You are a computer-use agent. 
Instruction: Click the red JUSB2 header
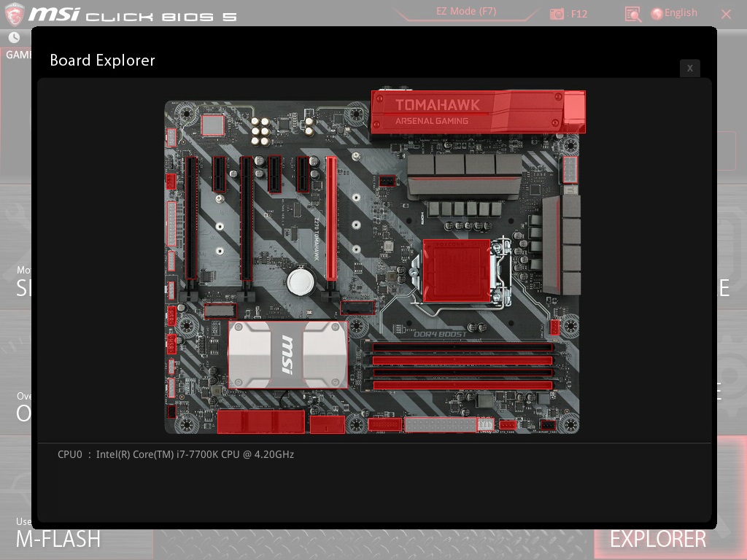pyautogui.click(x=385, y=424)
